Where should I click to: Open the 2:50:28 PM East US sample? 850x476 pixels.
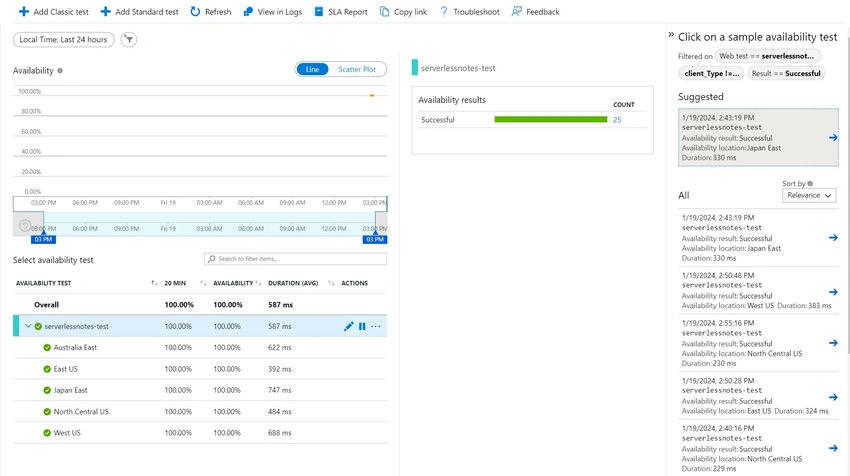[758, 396]
